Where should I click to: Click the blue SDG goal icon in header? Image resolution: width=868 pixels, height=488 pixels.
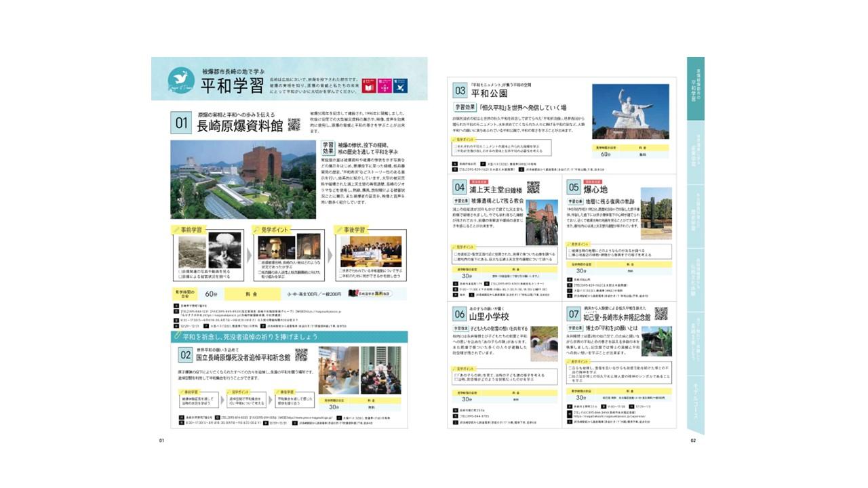tap(401, 85)
